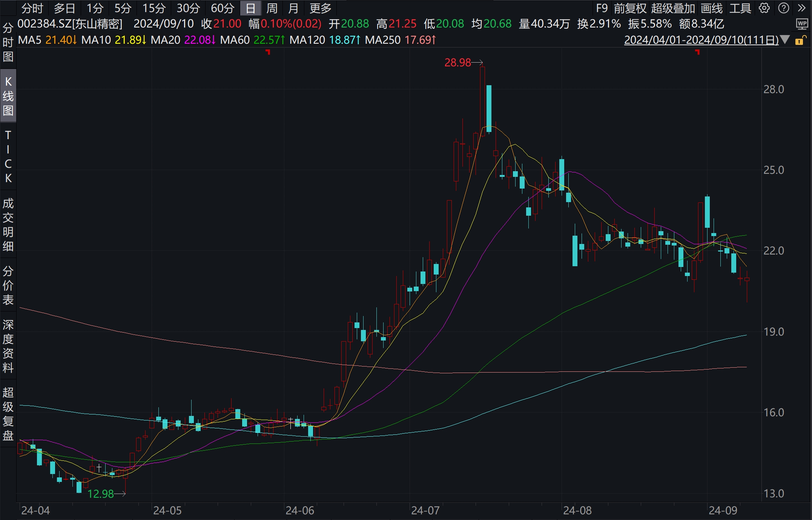Open the 分时图 sidebar panel

tap(8, 42)
